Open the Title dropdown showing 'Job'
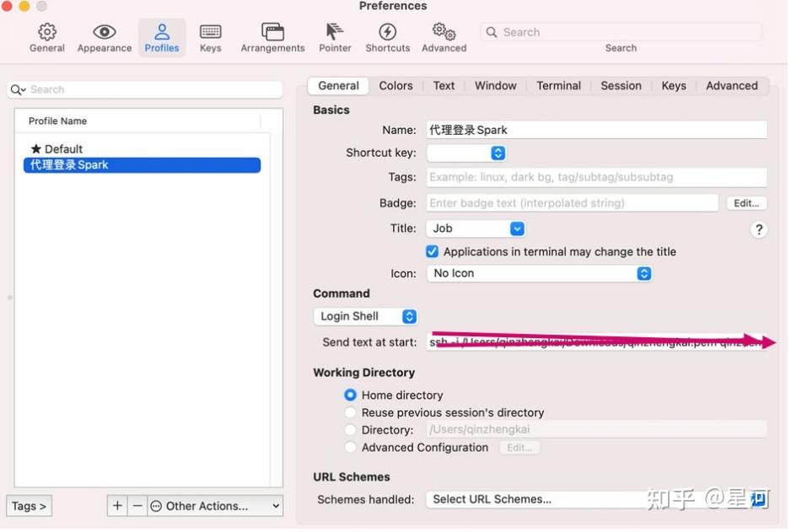 click(476, 228)
